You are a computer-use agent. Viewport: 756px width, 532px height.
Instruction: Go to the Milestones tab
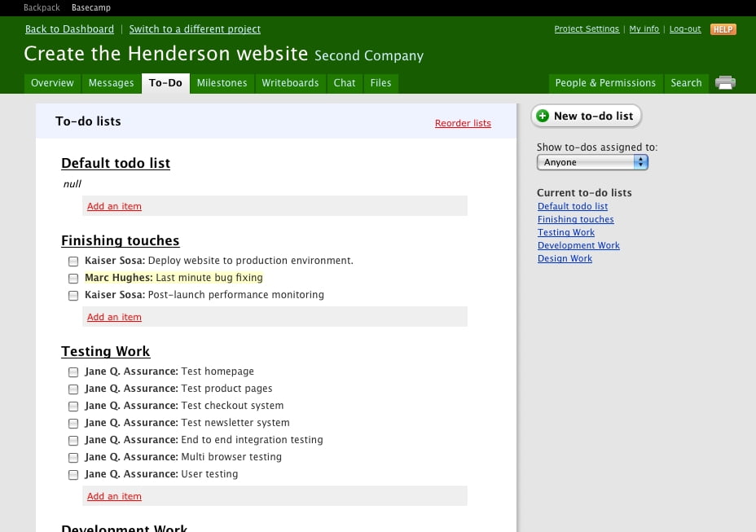(x=222, y=83)
